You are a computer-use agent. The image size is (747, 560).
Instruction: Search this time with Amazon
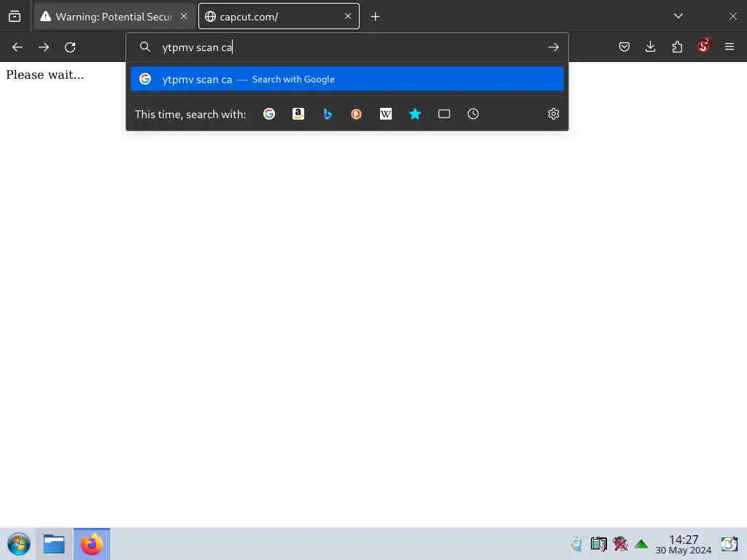(298, 114)
